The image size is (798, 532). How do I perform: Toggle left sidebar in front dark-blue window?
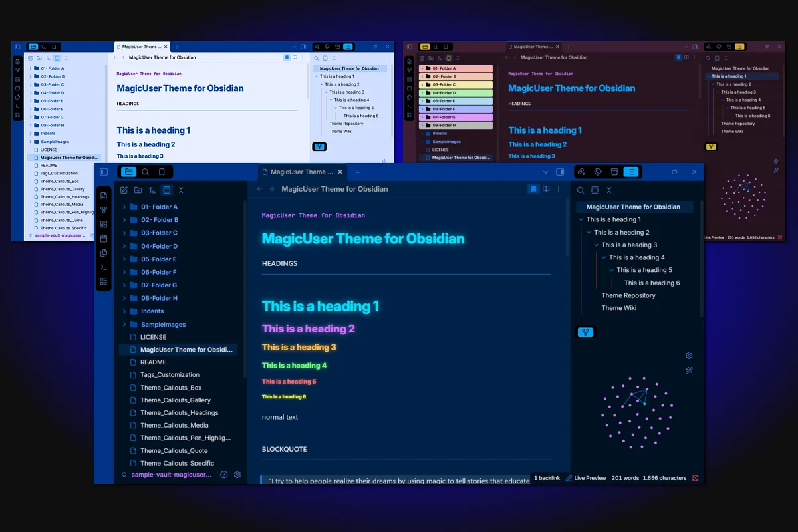pyautogui.click(x=104, y=172)
